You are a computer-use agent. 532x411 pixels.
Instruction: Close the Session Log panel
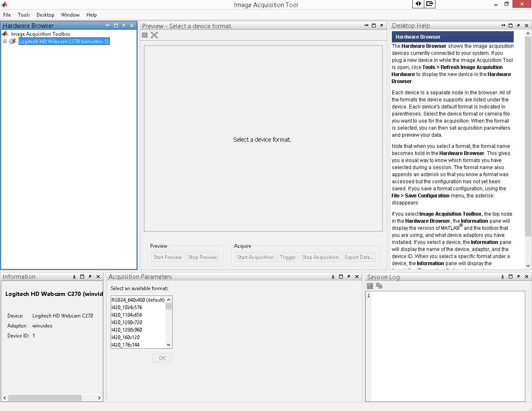pyautogui.click(x=526, y=277)
